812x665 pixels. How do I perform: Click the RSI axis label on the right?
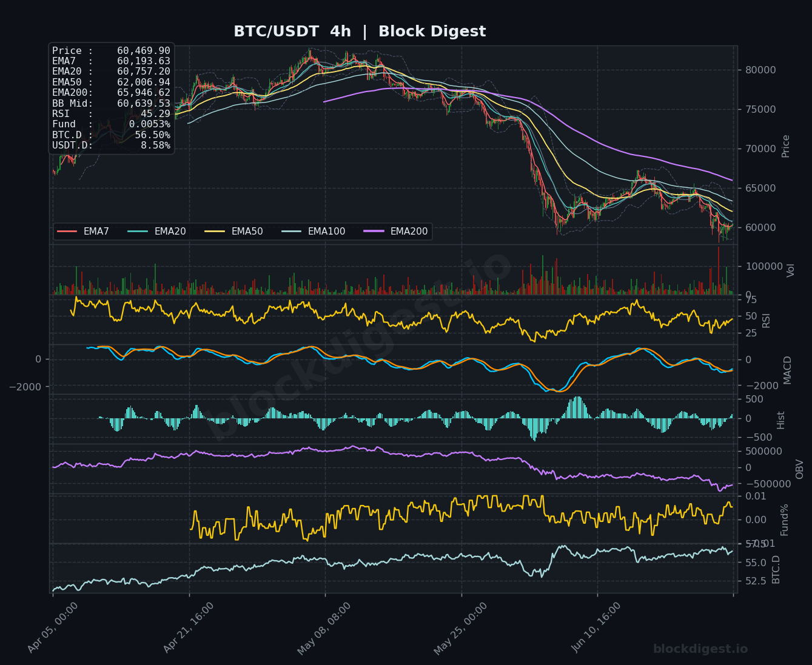[766, 320]
